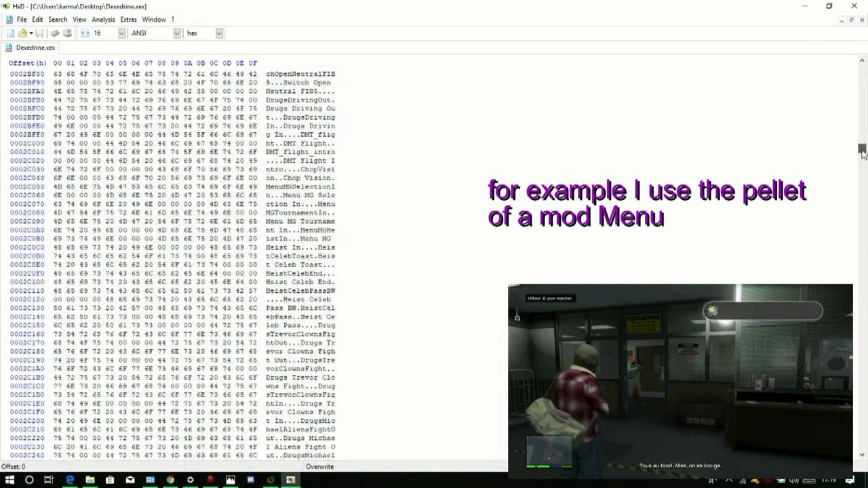Image resolution: width=868 pixels, height=488 pixels.
Task: Open the ? help menu
Action: tap(173, 20)
